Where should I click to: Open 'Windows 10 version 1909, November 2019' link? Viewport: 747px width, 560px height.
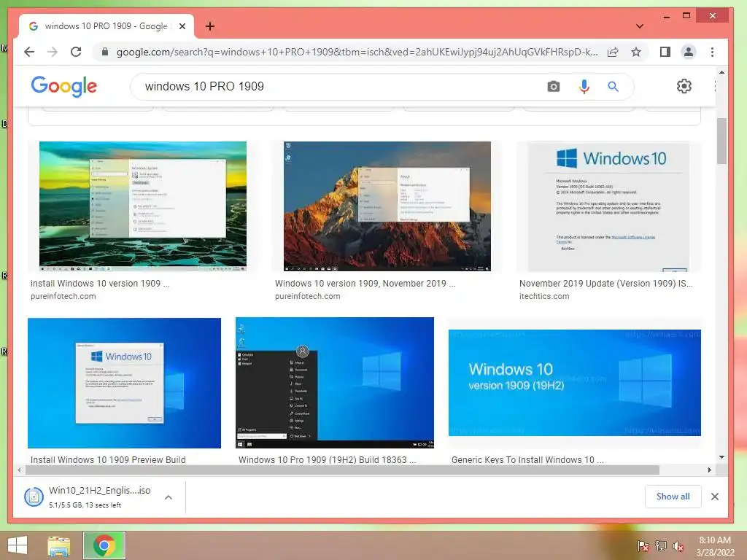[365, 284]
